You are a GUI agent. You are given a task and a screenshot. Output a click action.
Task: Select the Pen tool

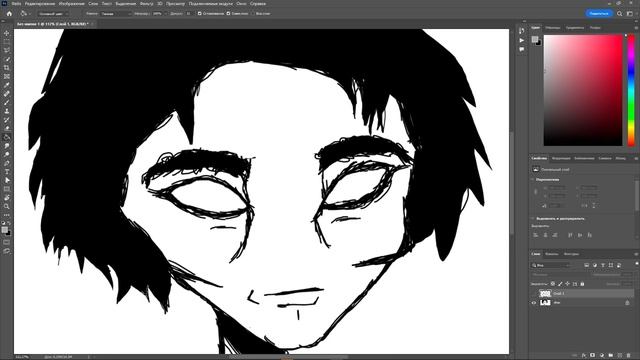(x=7, y=163)
